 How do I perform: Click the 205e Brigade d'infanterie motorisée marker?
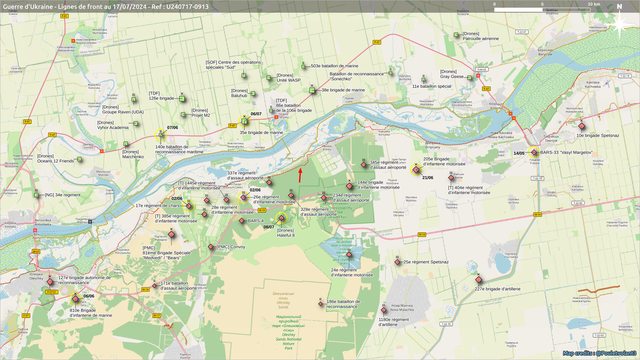click(416, 169)
